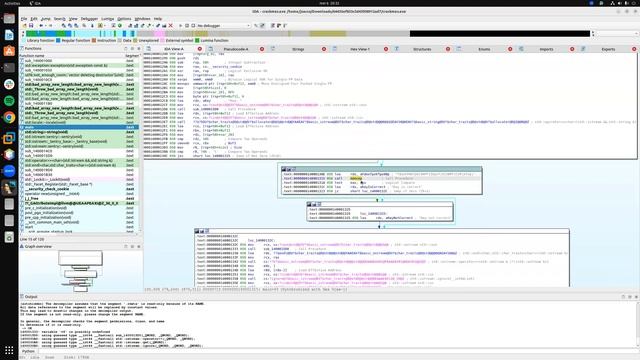Close the Graph overview panel
Viewport: 640px width, 360px height.
(x=139, y=247)
